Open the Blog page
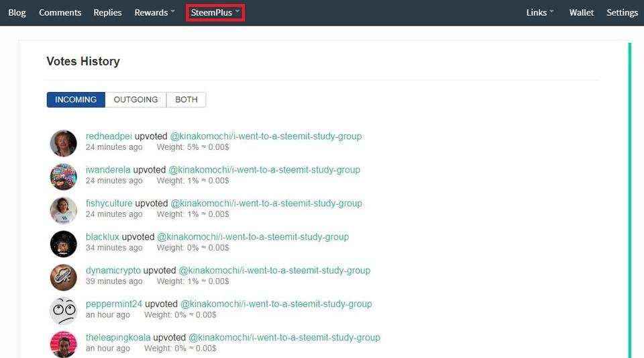The image size is (644, 358). tap(17, 13)
